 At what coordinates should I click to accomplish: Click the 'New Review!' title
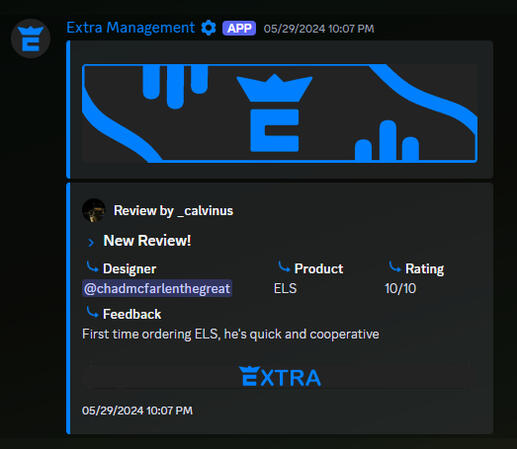coord(147,241)
